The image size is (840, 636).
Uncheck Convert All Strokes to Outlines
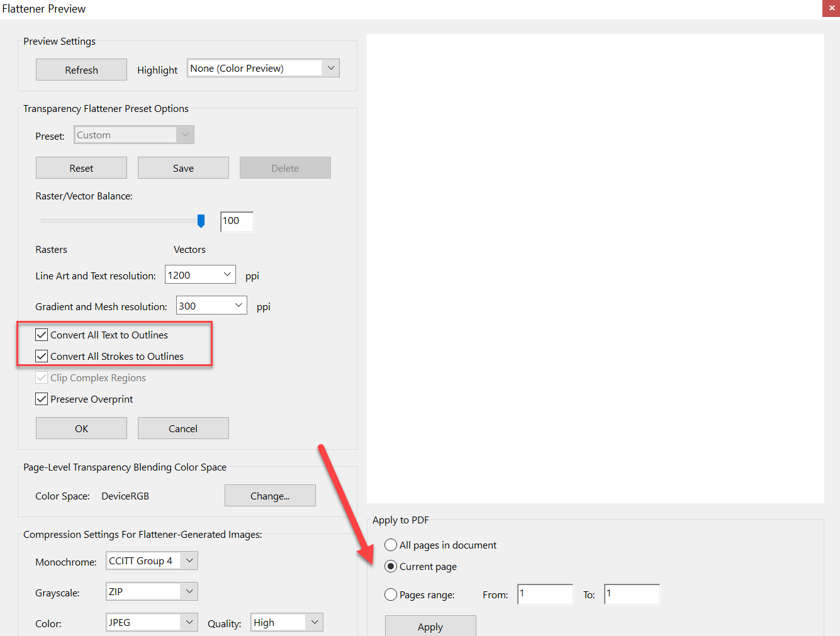(41, 355)
